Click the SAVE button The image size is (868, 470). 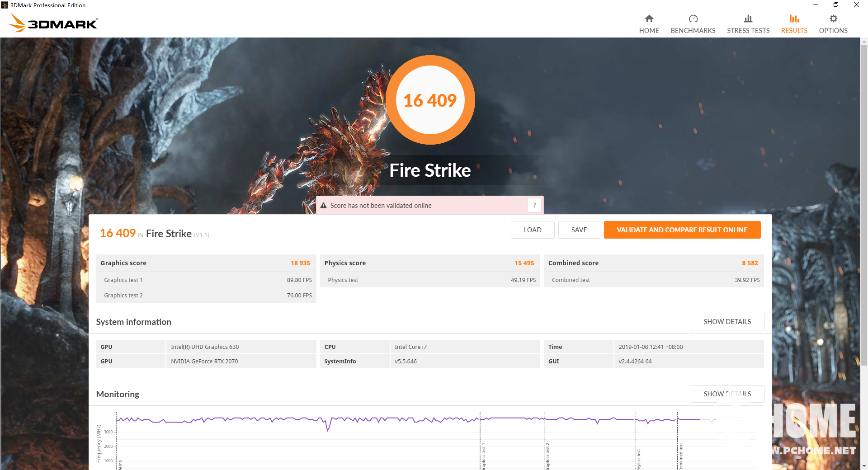click(x=579, y=230)
